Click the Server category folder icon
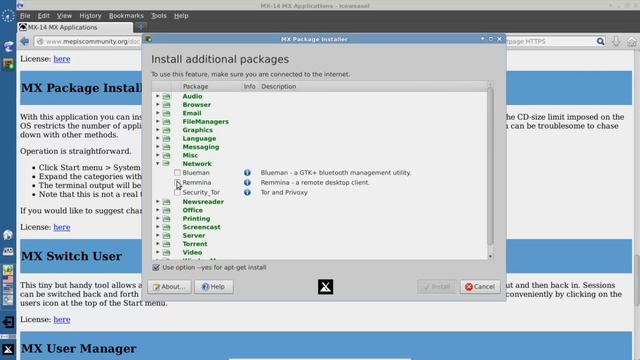Screen dimensions: 640x360 click(x=167, y=236)
